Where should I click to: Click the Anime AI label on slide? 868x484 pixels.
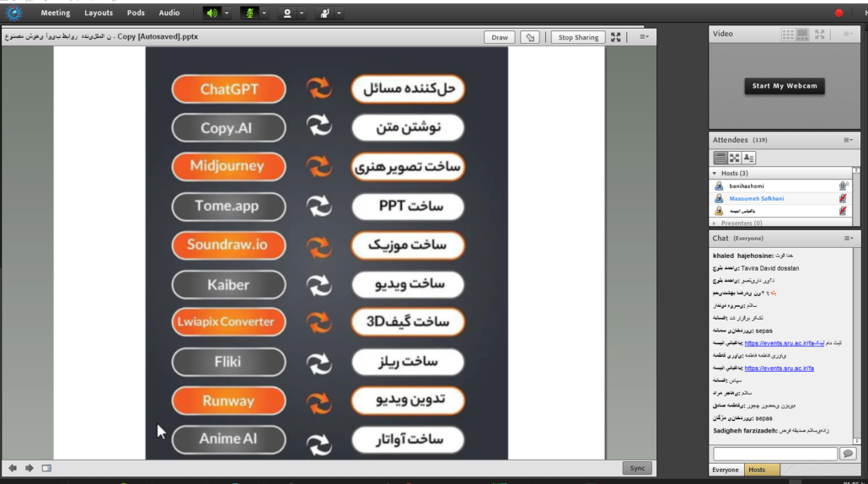[x=228, y=438]
